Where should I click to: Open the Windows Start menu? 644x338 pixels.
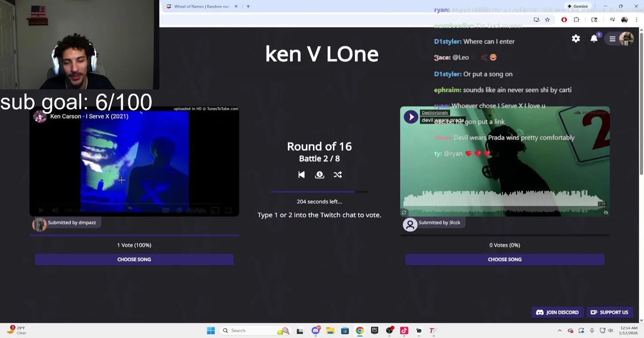(211, 330)
